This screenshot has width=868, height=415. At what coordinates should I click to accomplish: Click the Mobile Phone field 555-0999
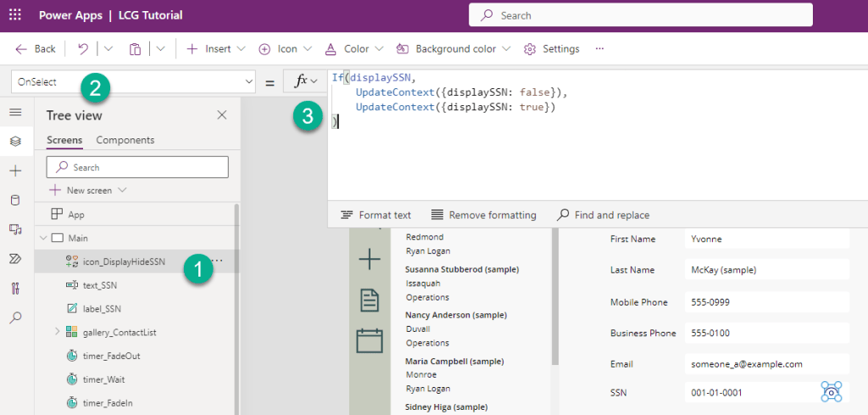[766, 302]
